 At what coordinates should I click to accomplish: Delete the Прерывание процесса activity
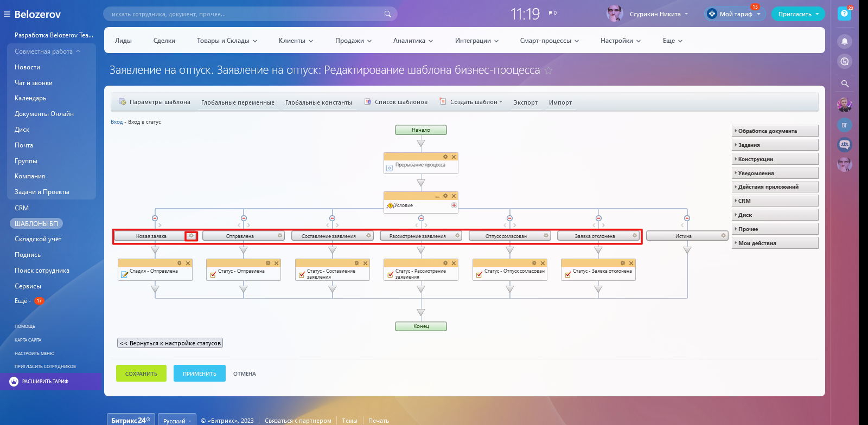click(454, 157)
